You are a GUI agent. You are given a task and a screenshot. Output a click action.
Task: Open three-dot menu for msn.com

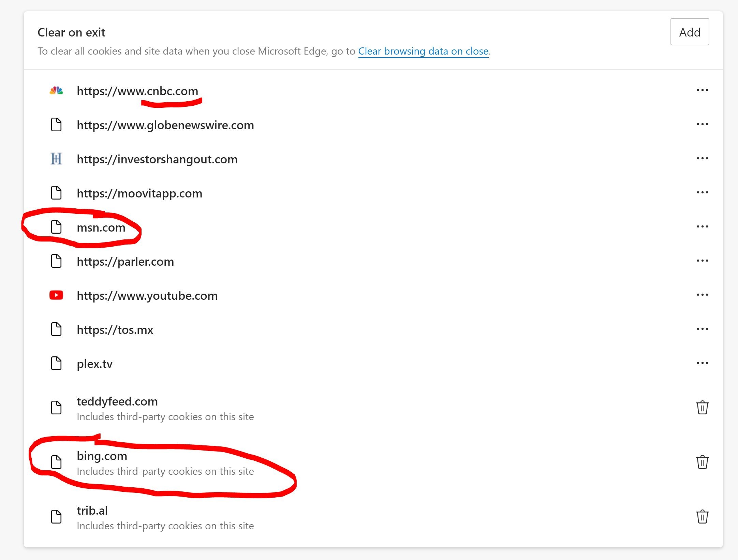(x=702, y=227)
